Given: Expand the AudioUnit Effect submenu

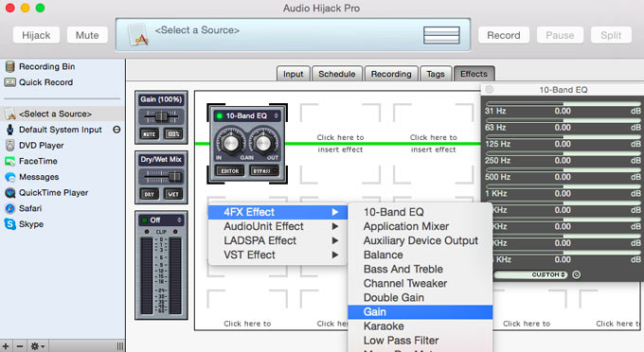Looking at the screenshot, I should click(x=278, y=226).
